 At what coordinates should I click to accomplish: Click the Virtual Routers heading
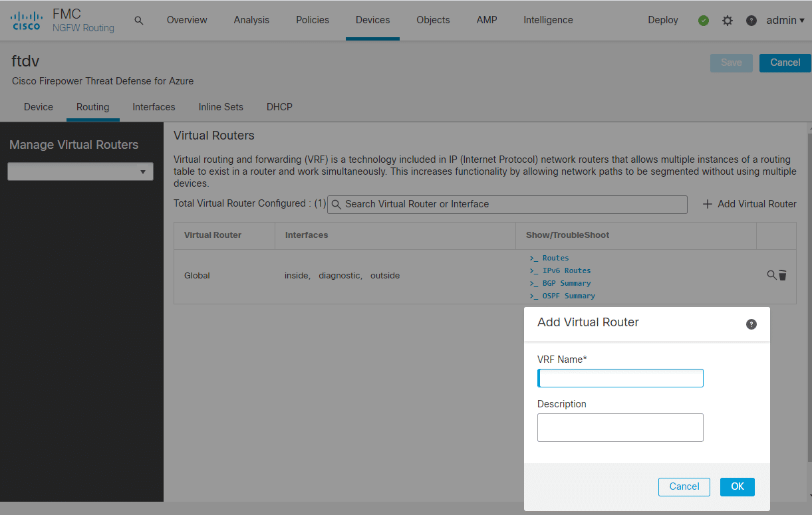(214, 136)
